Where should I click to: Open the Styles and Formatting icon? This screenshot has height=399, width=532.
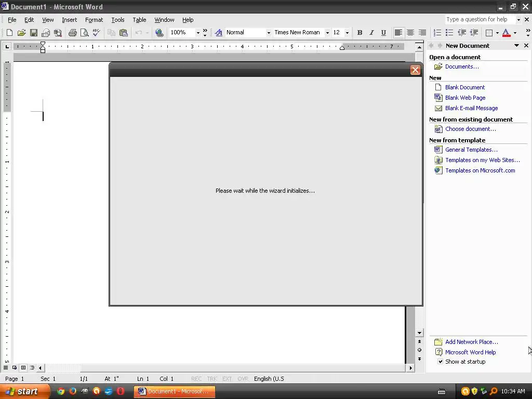pos(219,33)
